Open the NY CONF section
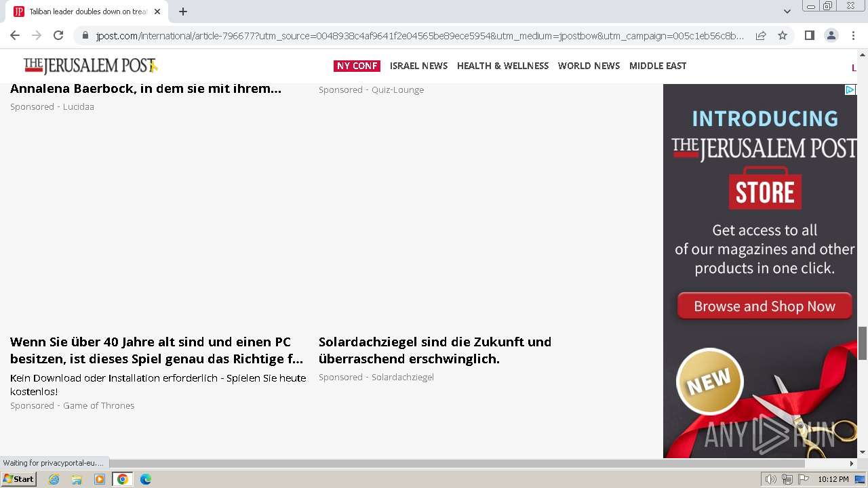This screenshot has width=868, height=488. click(357, 66)
